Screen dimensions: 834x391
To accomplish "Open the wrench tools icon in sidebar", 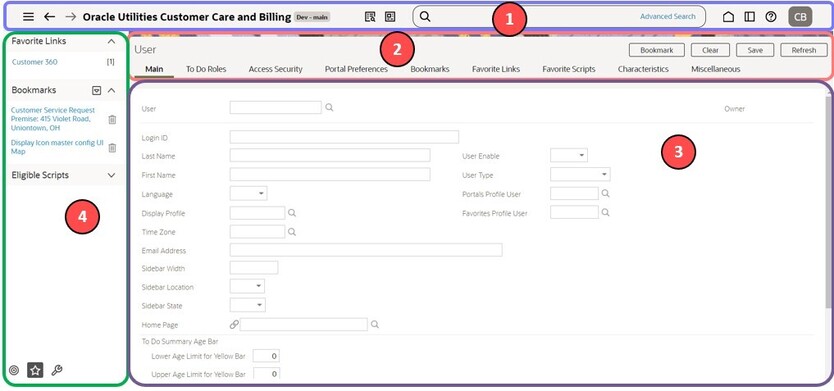I will (x=56, y=370).
